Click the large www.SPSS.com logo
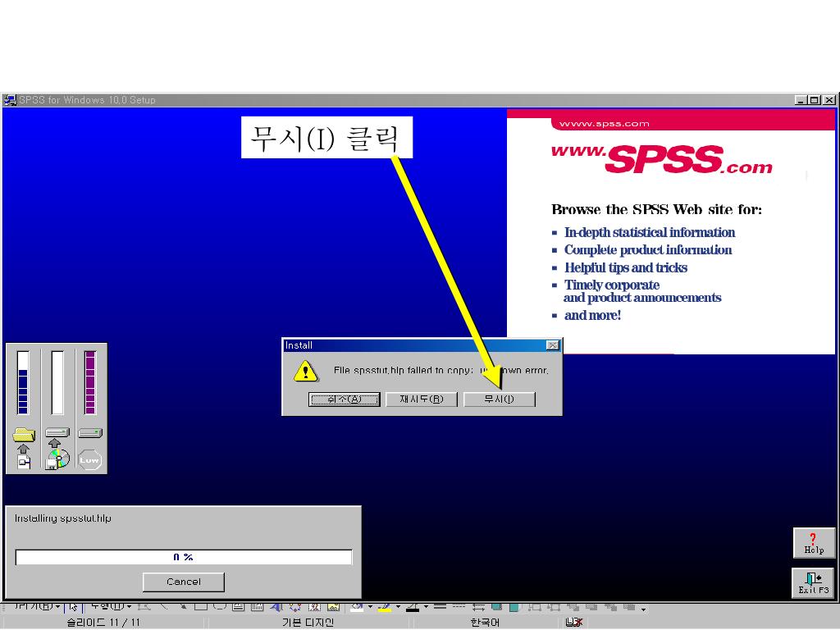 (662, 159)
